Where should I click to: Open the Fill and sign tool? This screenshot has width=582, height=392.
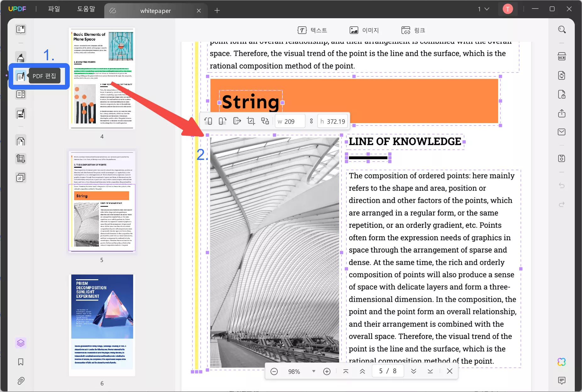tap(21, 114)
